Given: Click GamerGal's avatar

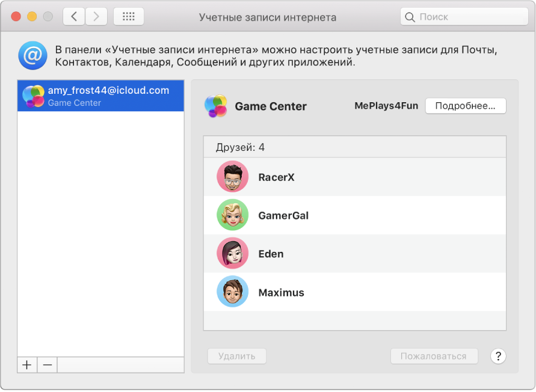Looking at the screenshot, I should (232, 215).
